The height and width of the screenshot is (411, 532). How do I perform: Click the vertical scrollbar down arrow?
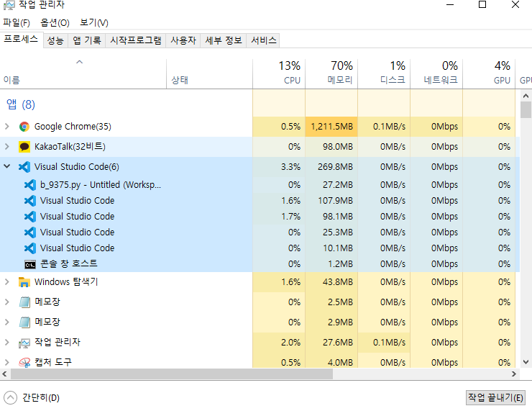526,362
